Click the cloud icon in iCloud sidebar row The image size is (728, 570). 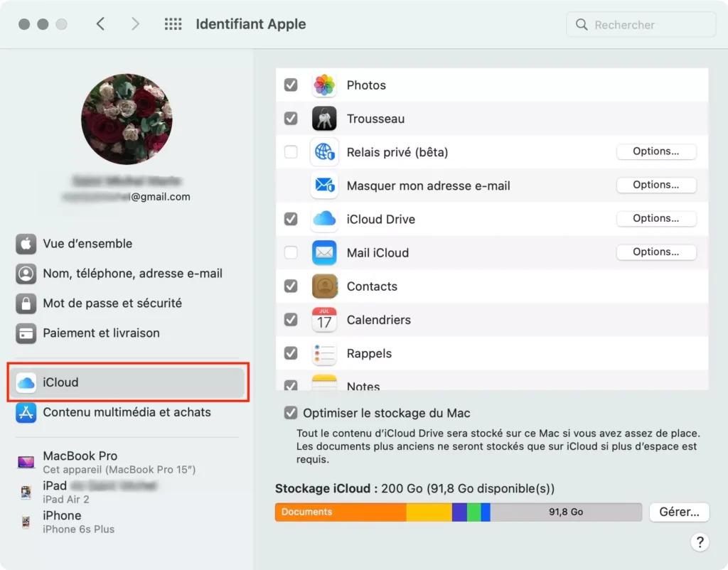(x=26, y=382)
